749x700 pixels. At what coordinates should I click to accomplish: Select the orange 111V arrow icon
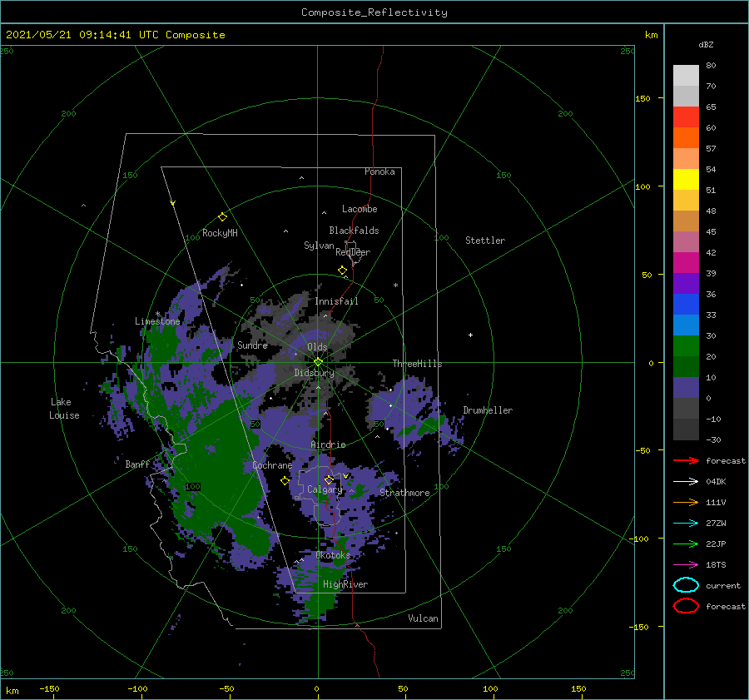pos(686,502)
